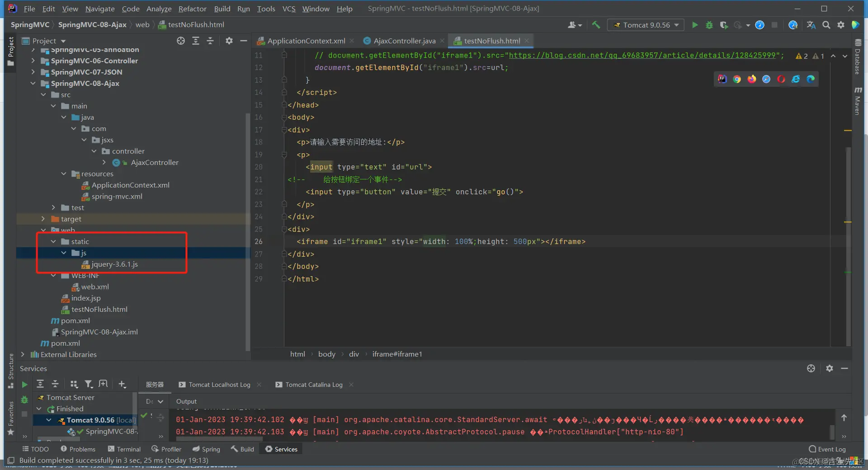Click locate-file target icon in Project panel
The image size is (868, 470).
click(181, 41)
